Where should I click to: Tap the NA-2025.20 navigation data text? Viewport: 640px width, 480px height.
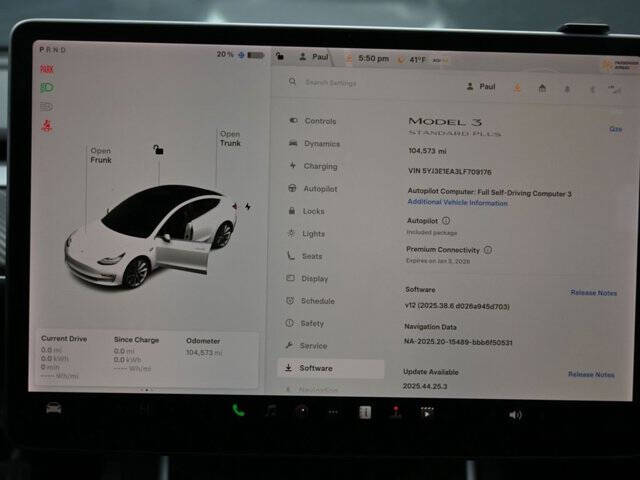[x=458, y=342]
